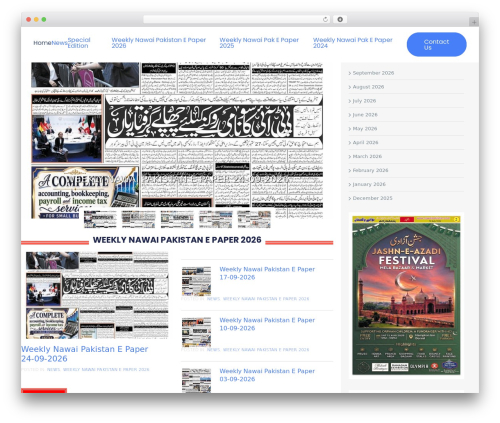Open the Home menu item
Image resolution: width=500 pixels, height=423 pixels.
pyautogui.click(x=42, y=43)
